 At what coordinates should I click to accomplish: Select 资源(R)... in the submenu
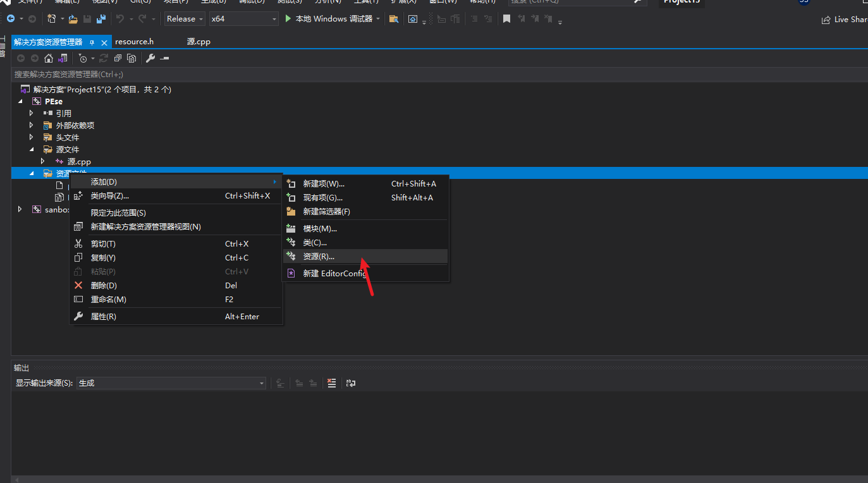pos(366,256)
